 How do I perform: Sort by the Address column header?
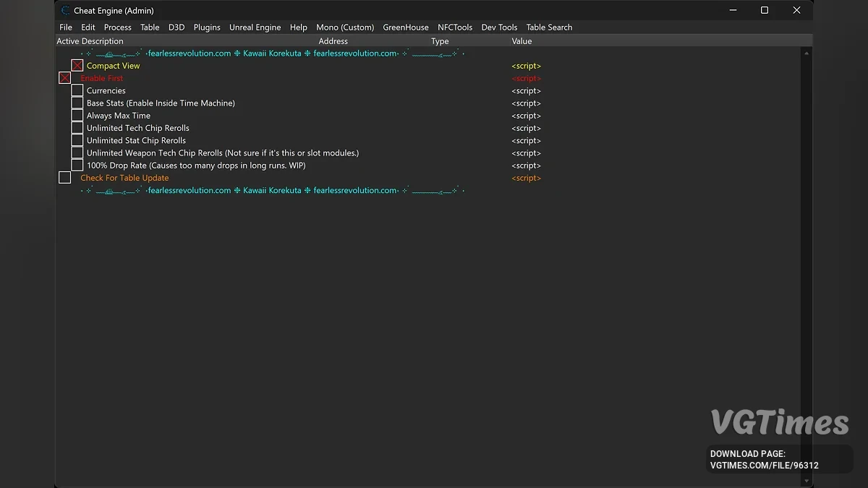click(x=333, y=41)
